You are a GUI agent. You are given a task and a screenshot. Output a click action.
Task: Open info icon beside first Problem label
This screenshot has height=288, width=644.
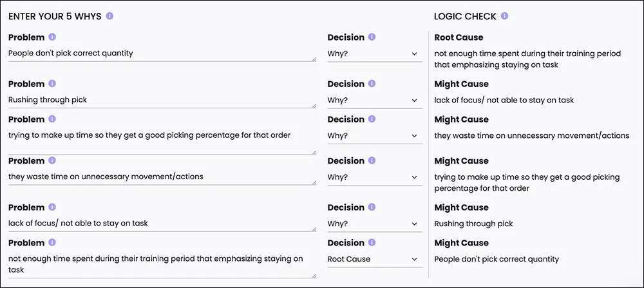pos(52,37)
